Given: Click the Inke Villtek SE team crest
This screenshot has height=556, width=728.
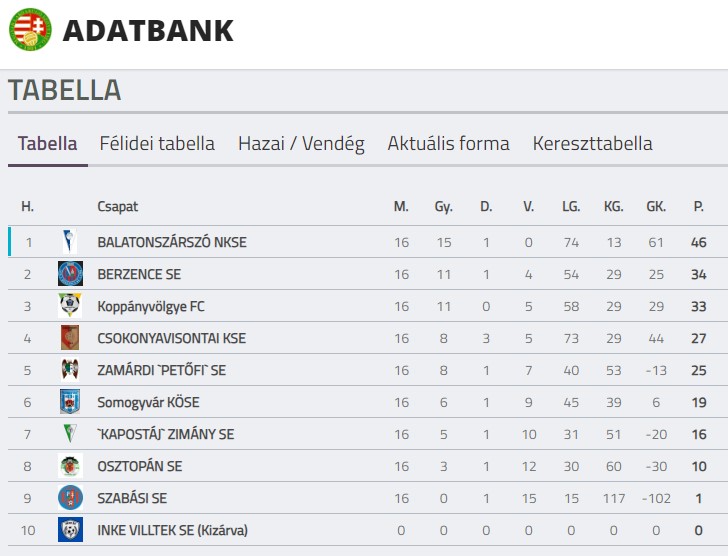Looking at the screenshot, I should [69, 530].
